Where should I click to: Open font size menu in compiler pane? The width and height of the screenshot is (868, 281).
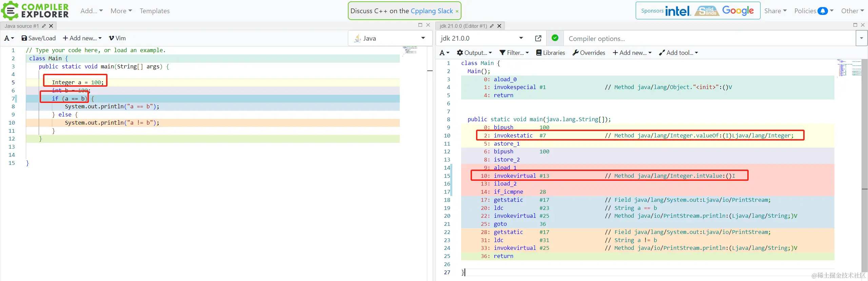click(444, 53)
